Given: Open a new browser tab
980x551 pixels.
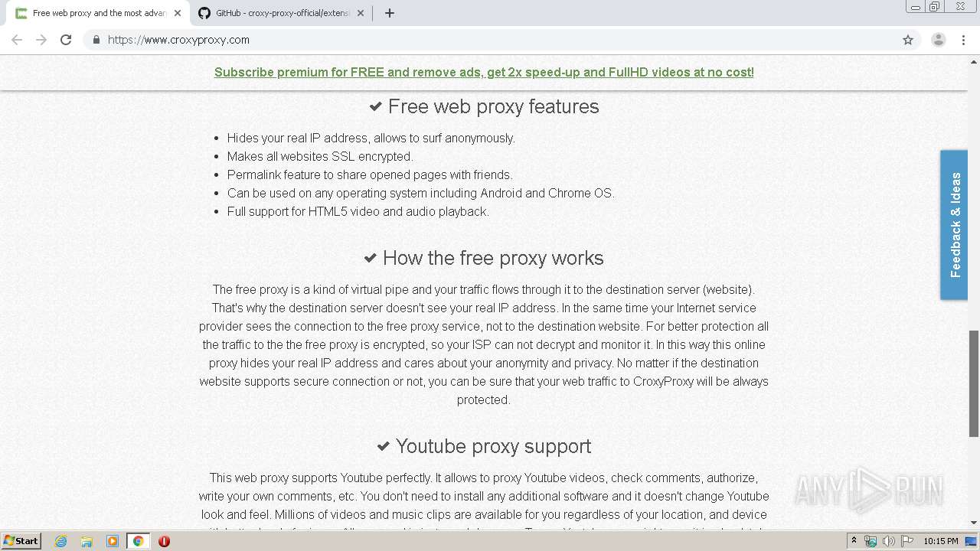Looking at the screenshot, I should (389, 13).
